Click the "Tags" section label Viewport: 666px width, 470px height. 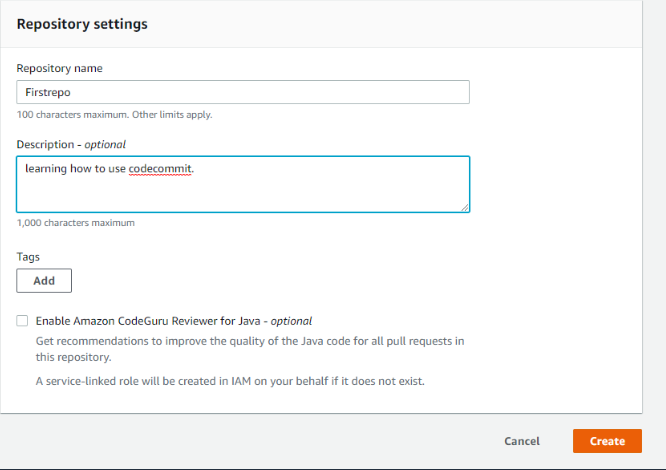pos(28,256)
